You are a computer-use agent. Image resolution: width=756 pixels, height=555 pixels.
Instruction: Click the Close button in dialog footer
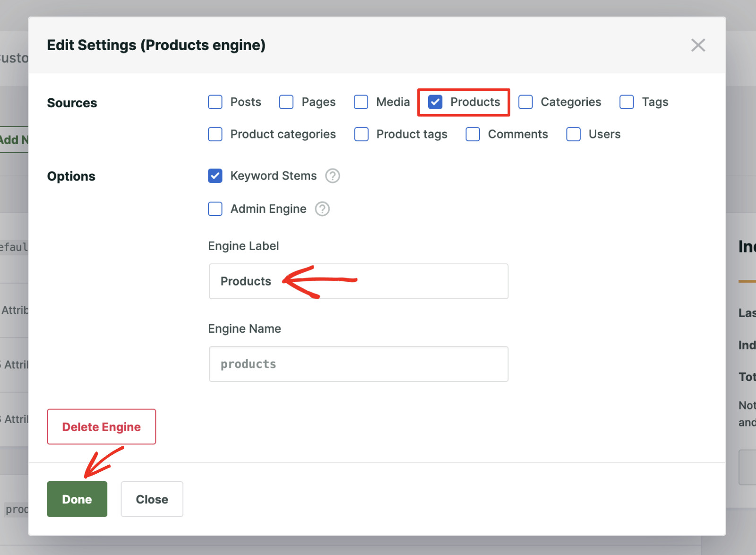[x=152, y=499]
